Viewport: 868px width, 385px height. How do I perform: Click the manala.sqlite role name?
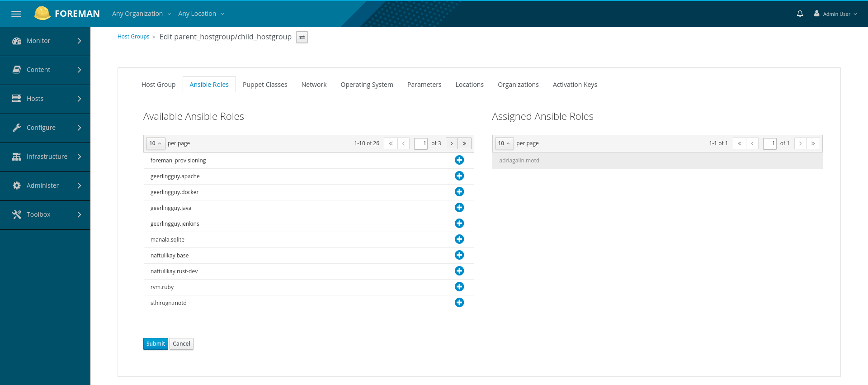tap(167, 240)
